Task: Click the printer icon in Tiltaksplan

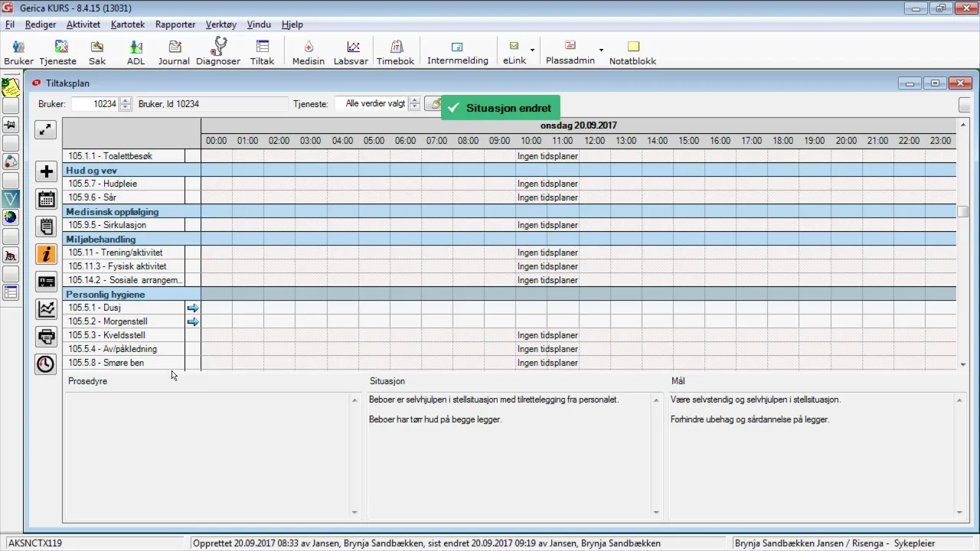Action: pyautogui.click(x=47, y=337)
